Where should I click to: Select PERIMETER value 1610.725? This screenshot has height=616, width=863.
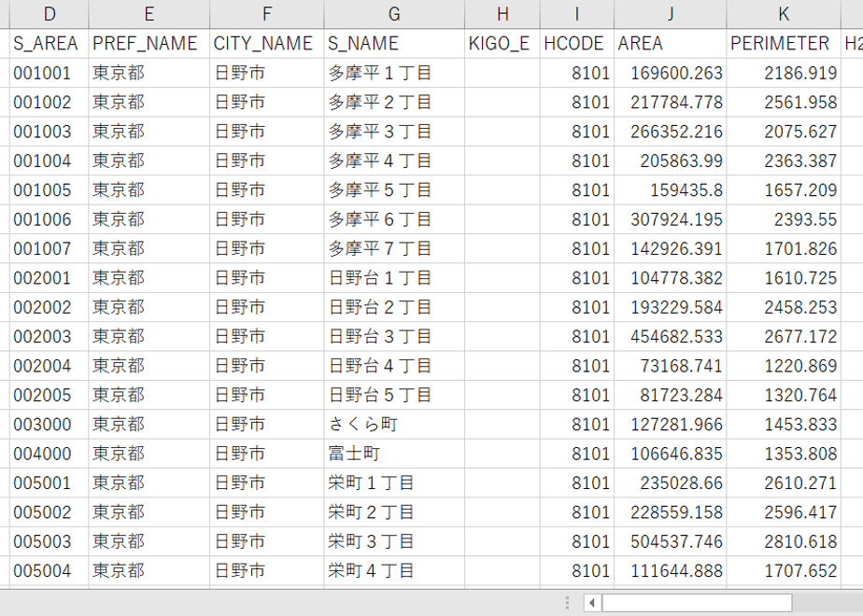click(x=784, y=278)
